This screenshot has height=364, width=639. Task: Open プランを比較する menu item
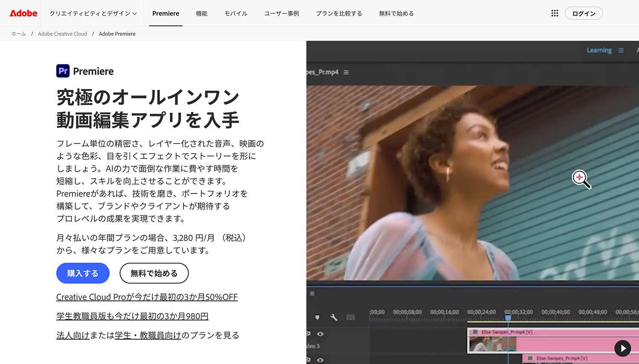pyautogui.click(x=339, y=13)
